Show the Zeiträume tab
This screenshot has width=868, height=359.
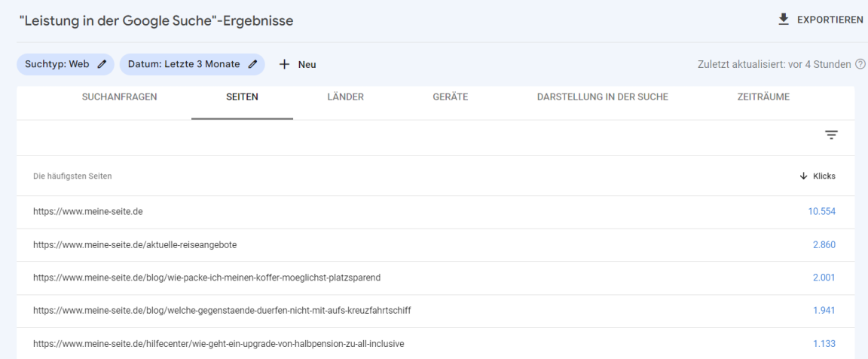click(763, 97)
